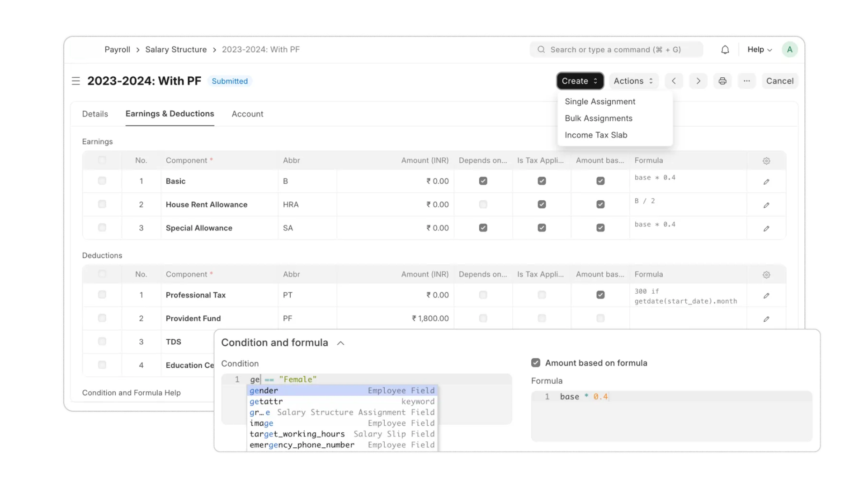This screenshot has height=488, width=868.
Task: Switch to the Details tab
Action: click(x=95, y=114)
